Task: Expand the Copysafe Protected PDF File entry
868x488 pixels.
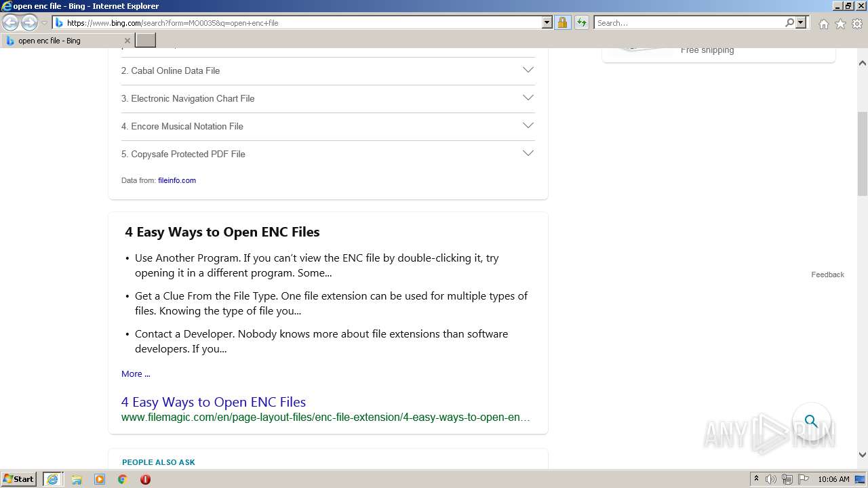Action: pyautogui.click(x=328, y=154)
